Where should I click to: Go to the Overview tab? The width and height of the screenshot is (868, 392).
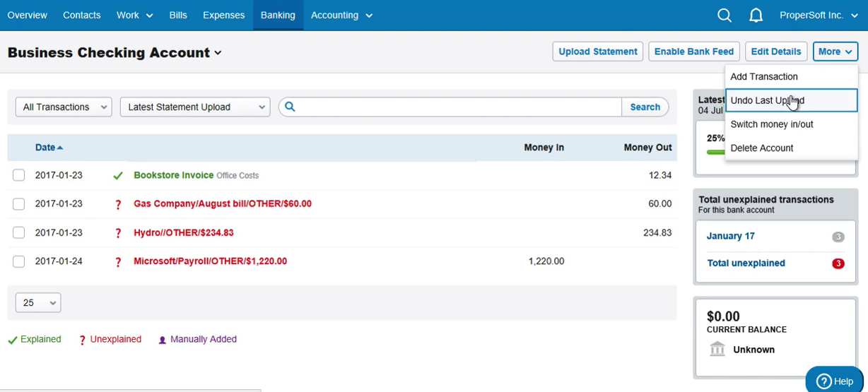[28, 15]
